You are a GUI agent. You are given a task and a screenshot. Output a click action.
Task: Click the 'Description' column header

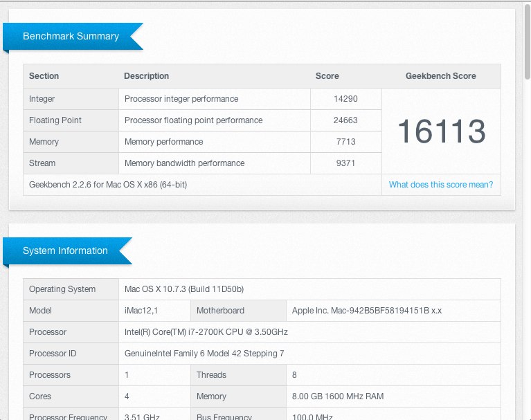146,76
